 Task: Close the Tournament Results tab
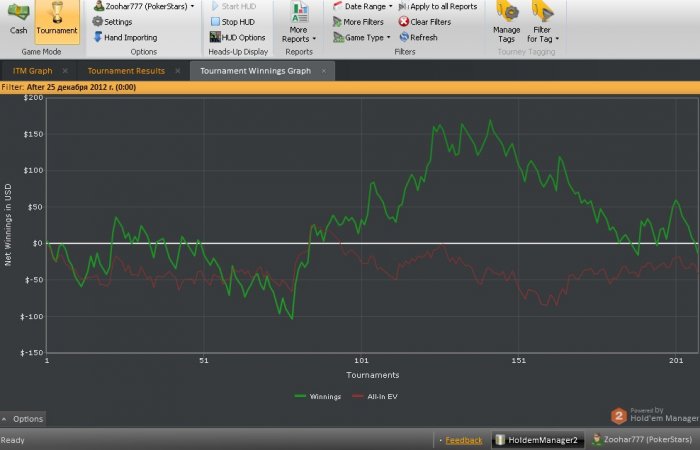click(178, 71)
